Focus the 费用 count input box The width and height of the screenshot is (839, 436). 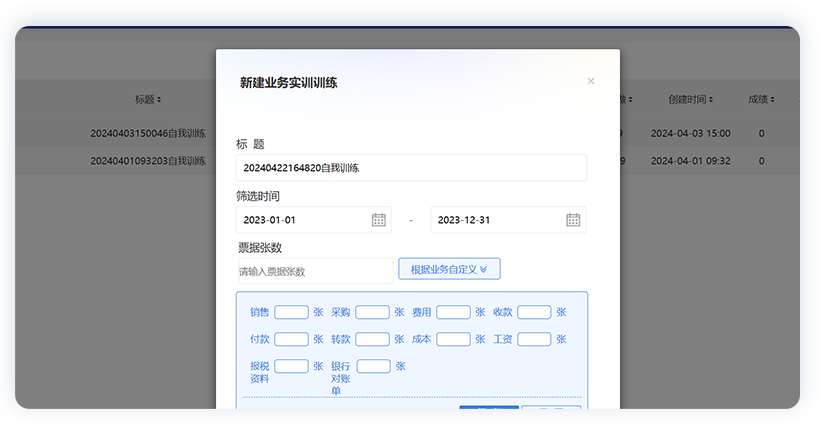(453, 312)
